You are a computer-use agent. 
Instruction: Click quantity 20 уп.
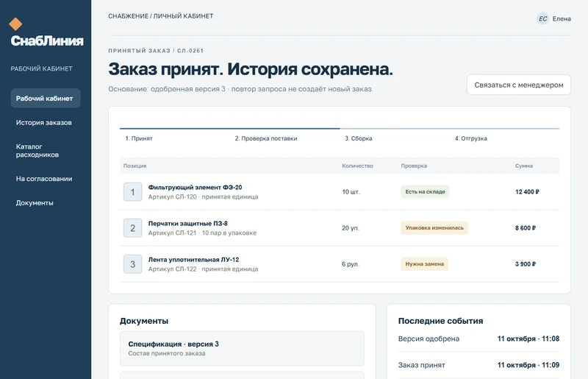tap(351, 228)
